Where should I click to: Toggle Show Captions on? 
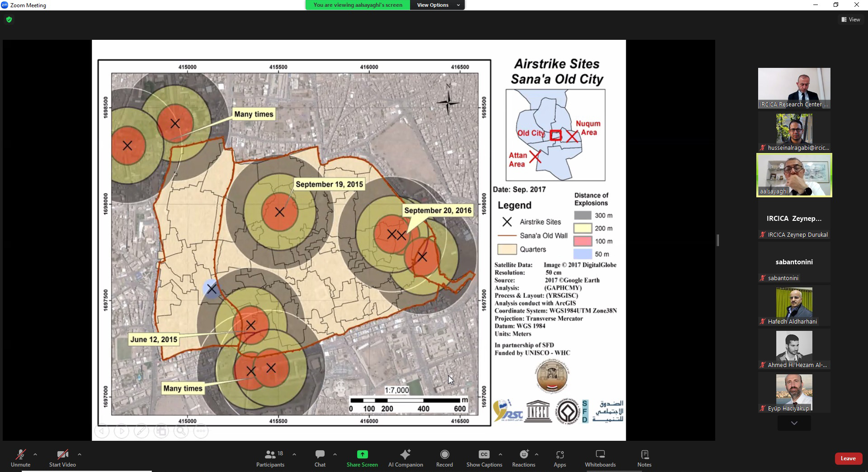point(484,458)
